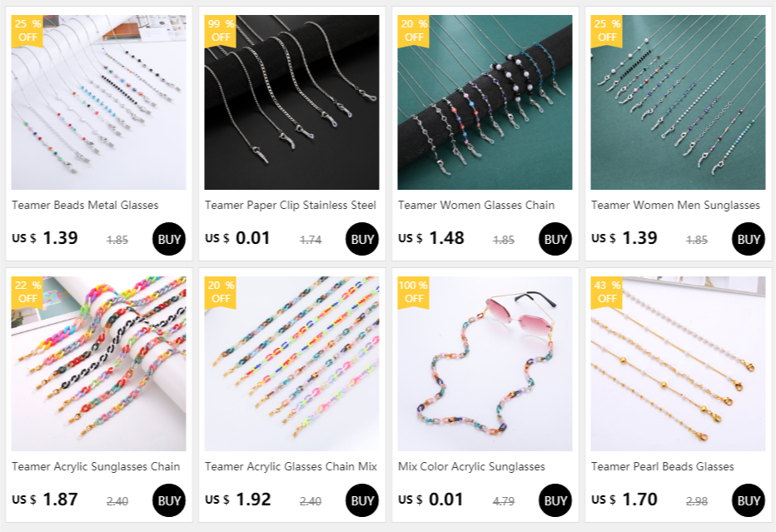Open the Teamer Beads Metal Glasses product image
This screenshot has height=532, width=776.
coord(98,102)
